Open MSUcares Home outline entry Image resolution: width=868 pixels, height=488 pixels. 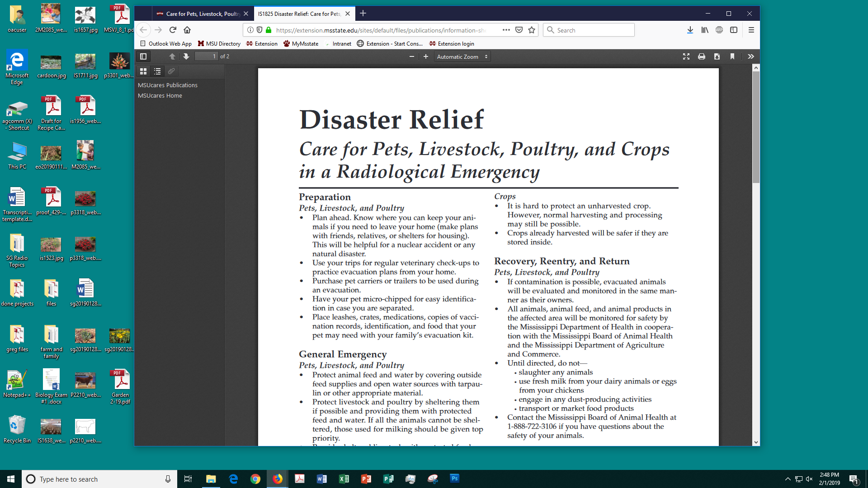(160, 95)
